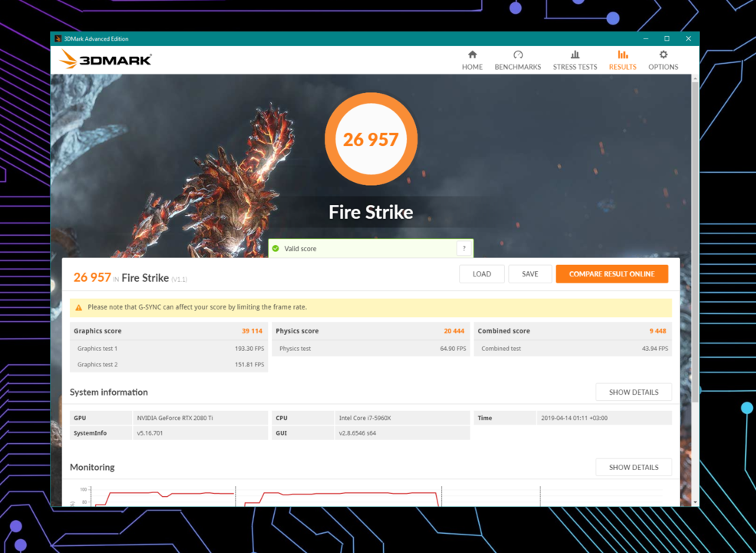This screenshot has height=553, width=756.
Task: Minimize the 3DMark window
Action: [645, 38]
